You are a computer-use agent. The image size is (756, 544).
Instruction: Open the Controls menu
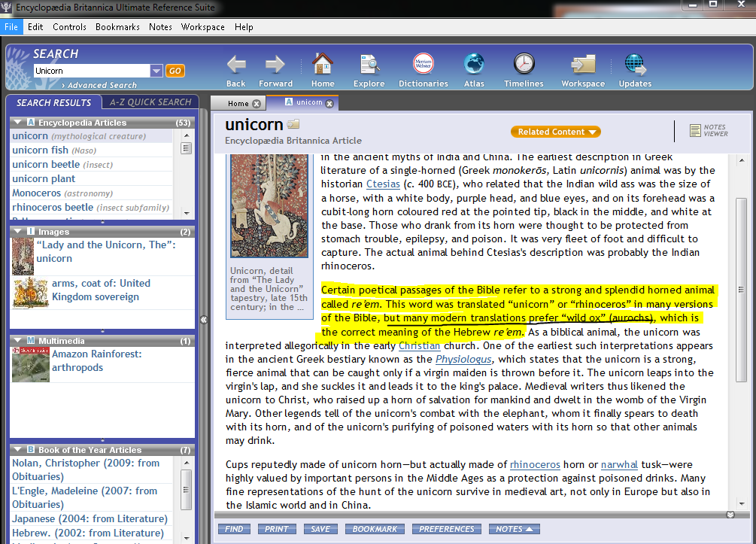click(69, 27)
